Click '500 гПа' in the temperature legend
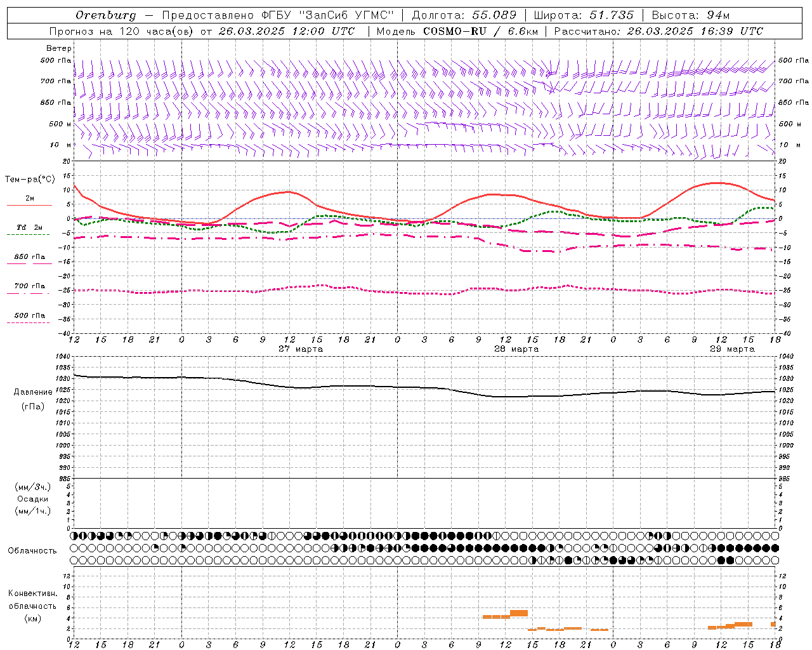Viewport: 812px width, 650px height. [30, 315]
